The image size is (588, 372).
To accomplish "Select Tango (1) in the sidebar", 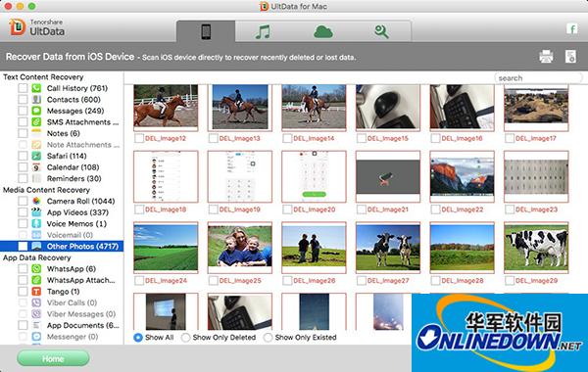I will [x=63, y=291].
